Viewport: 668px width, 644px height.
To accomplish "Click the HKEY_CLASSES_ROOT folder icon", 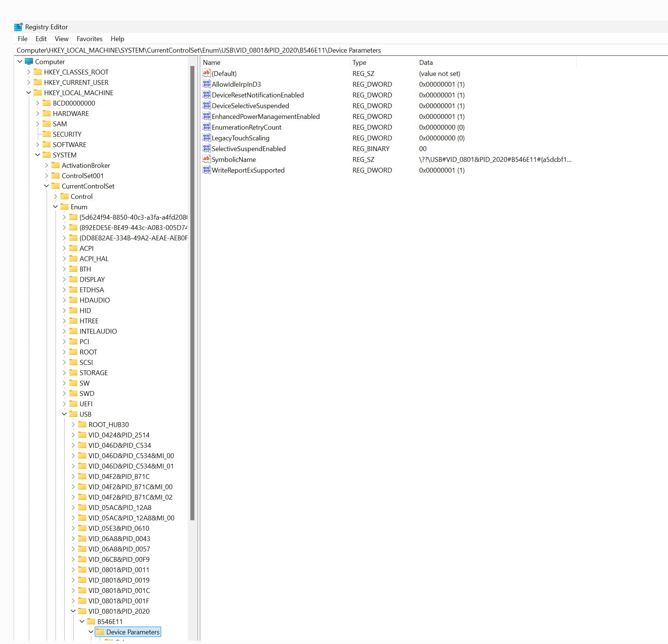I will pos(38,72).
